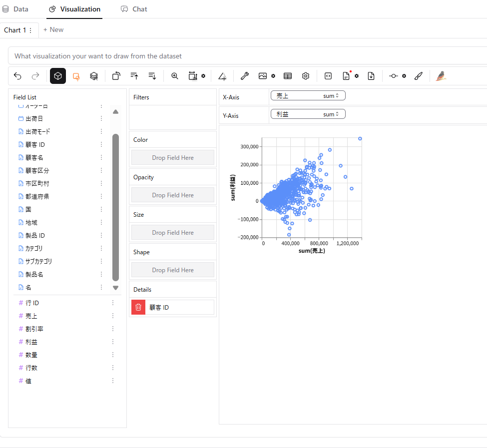
Task: Open the export chart as image icon
Action: click(x=263, y=75)
